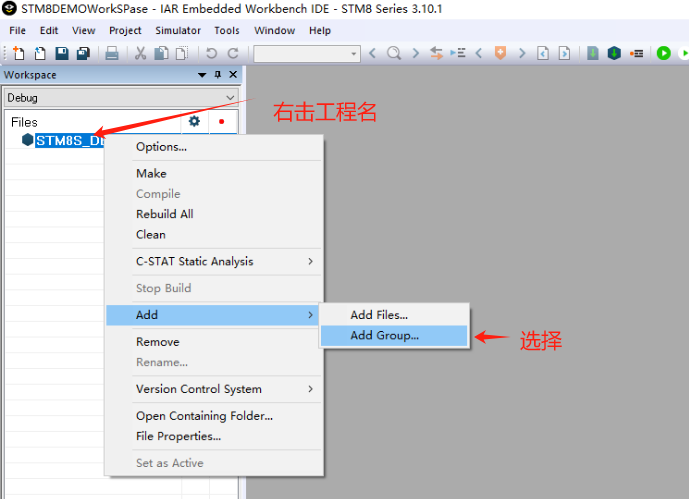Open the Debug configuration dropdown

point(121,98)
